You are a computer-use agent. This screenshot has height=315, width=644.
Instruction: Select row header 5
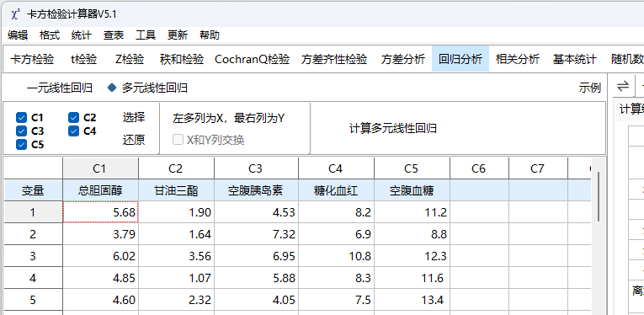pos(34,300)
